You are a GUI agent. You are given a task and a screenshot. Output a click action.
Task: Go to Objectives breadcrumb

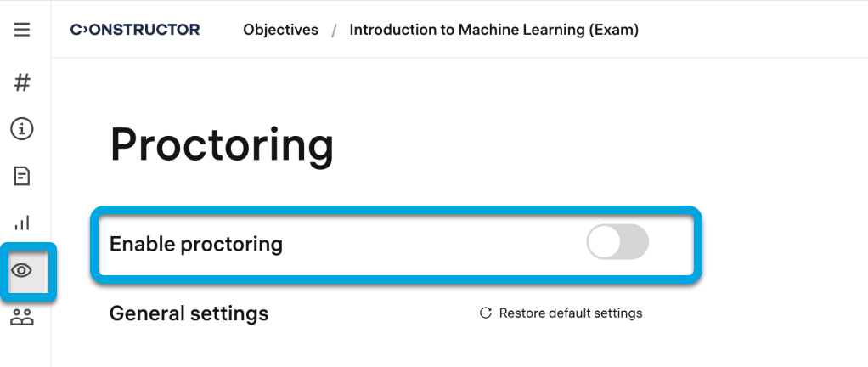tap(280, 31)
